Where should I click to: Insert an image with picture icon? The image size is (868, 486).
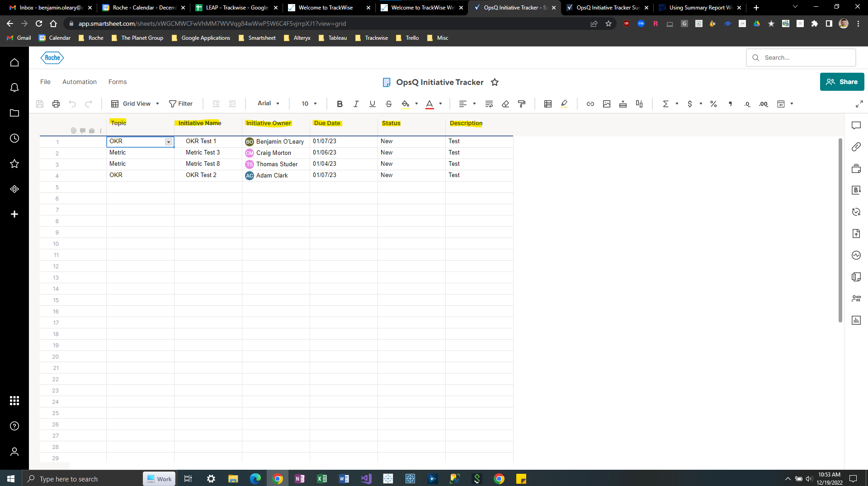tap(607, 104)
